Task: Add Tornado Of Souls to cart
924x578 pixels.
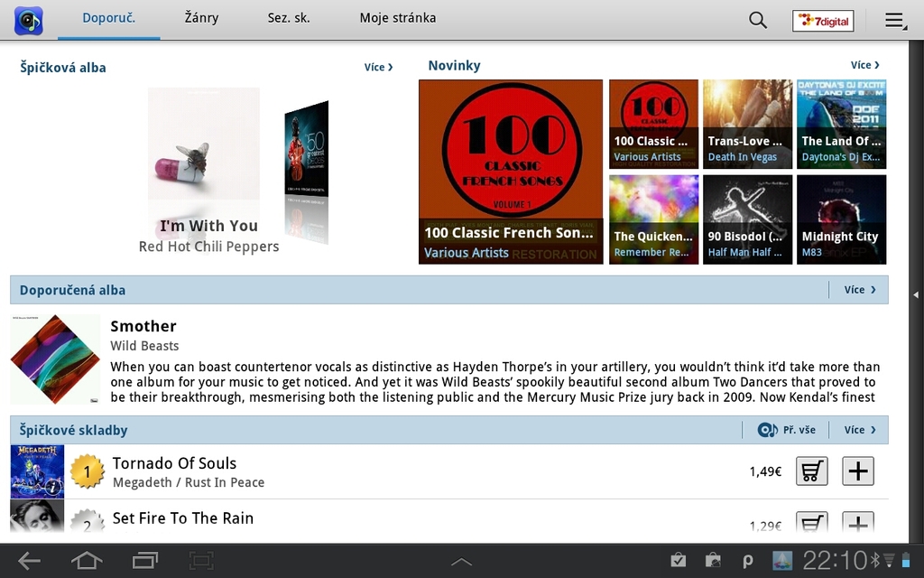Action: coord(811,471)
